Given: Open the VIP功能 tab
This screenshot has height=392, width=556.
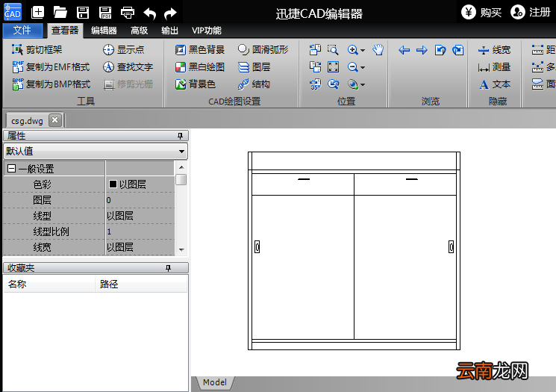Looking at the screenshot, I should click(x=207, y=31).
